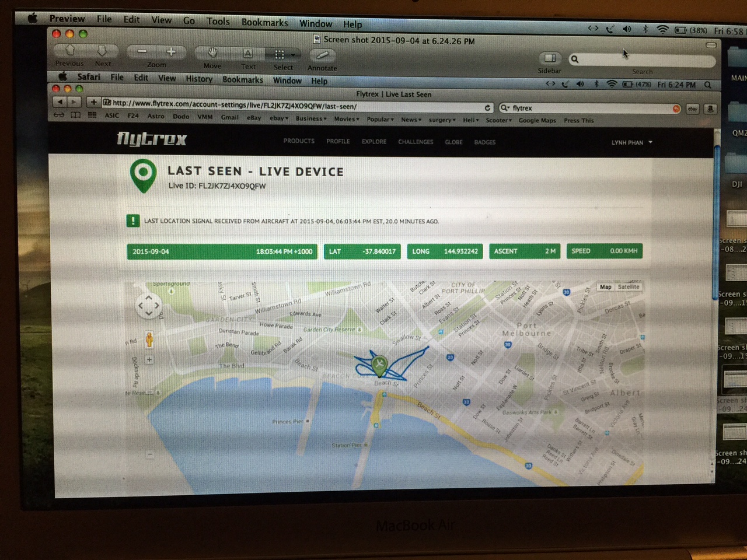Open the Annotate pencil tool

click(x=323, y=55)
